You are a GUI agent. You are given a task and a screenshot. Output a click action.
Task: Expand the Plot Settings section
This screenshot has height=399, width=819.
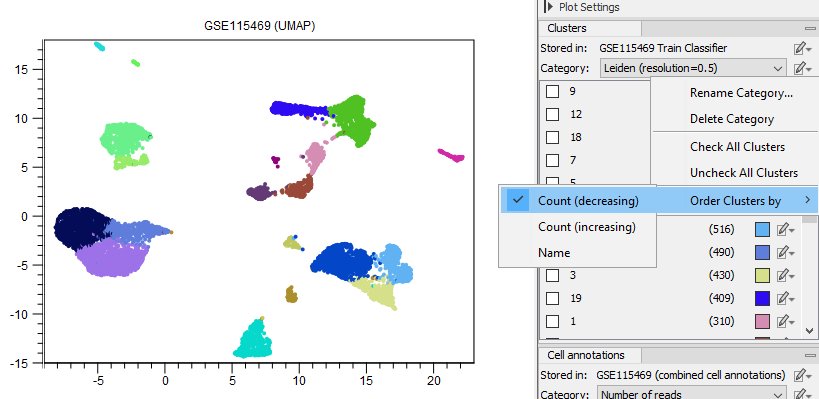click(x=548, y=7)
